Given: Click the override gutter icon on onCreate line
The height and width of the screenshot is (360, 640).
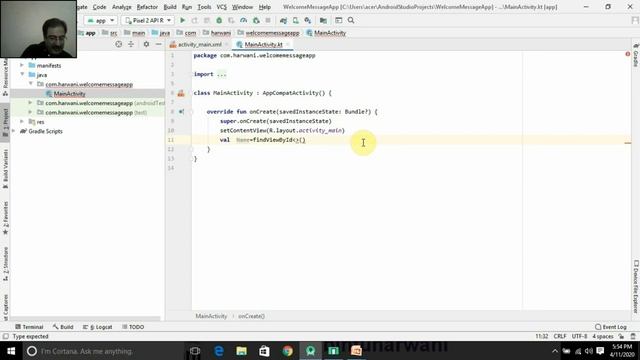Looking at the screenshot, I should tap(181, 111).
